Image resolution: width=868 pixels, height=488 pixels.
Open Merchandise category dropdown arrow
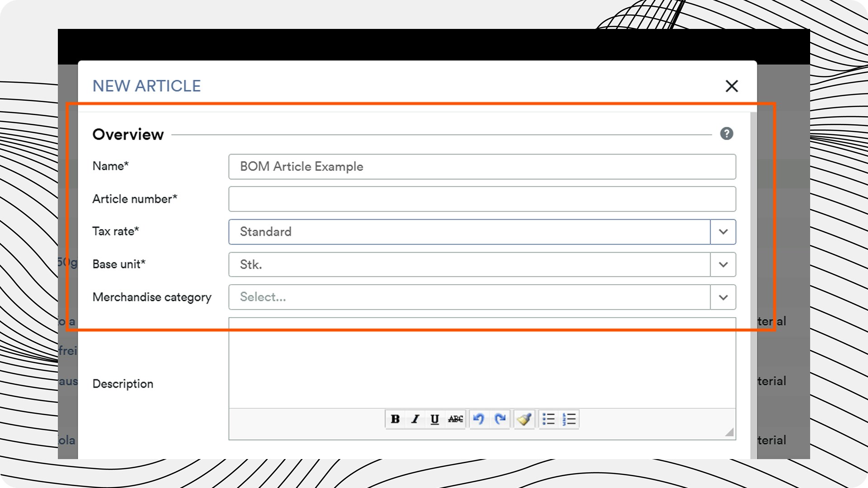click(723, 297)
